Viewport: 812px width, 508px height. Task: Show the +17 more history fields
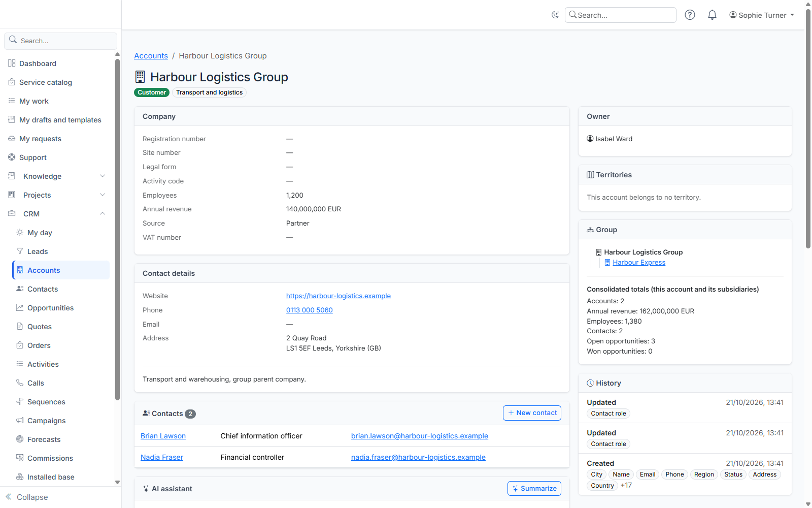pyautogui.click(x=626, y=486)
